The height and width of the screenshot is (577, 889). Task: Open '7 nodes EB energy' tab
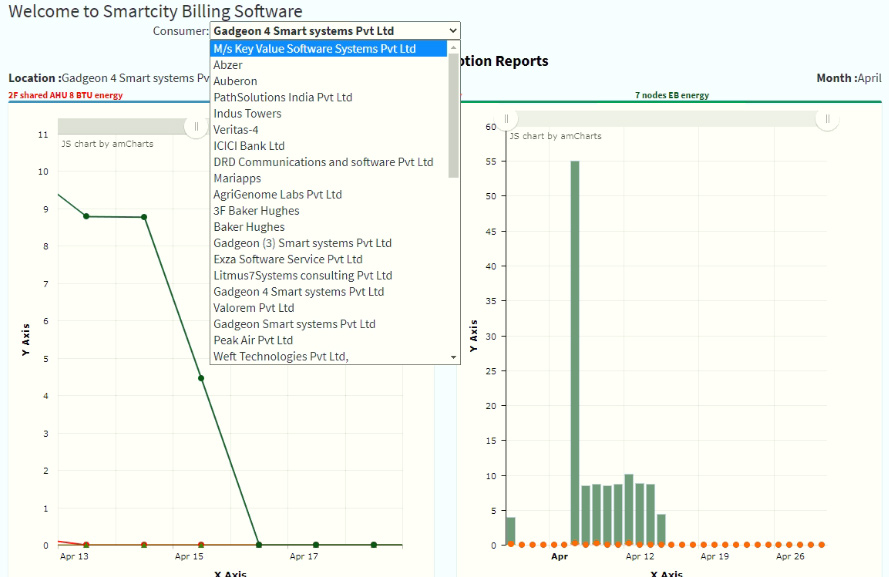(671, 96)
